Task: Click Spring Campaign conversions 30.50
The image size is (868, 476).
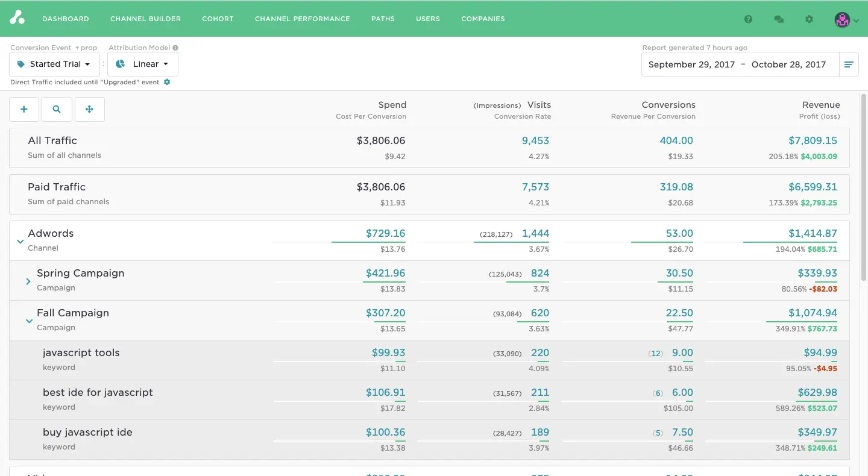Action: [679, 273]
